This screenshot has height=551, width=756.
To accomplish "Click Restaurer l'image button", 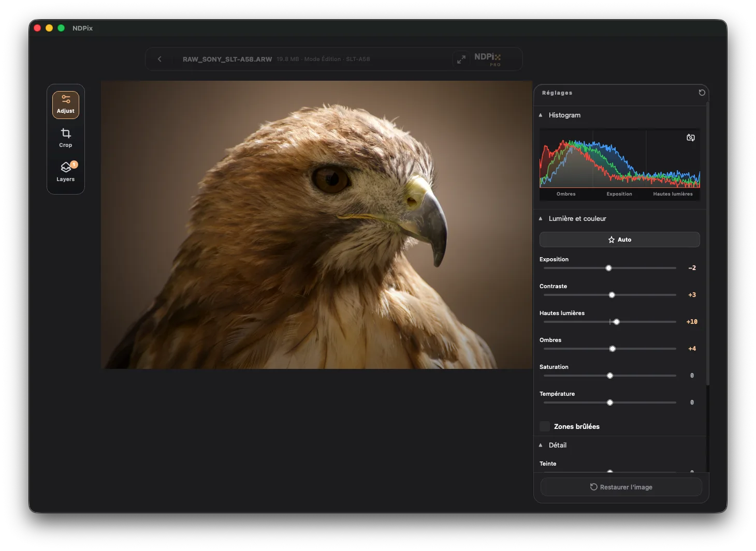I will click(621, 487).
